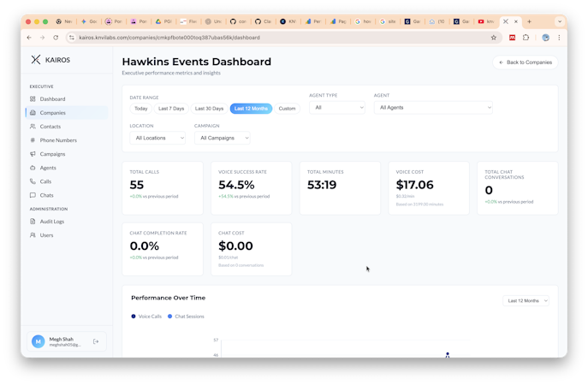This screenshot has height=385, width=588.
Task: View site information icon in address bar
Action: coord(72,38)
